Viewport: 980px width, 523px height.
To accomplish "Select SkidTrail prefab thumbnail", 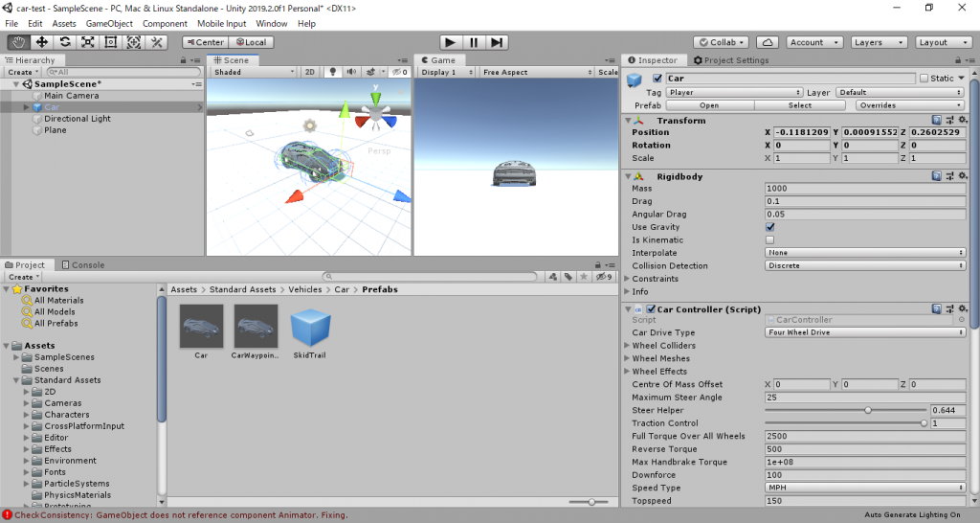I will (310, 327).
